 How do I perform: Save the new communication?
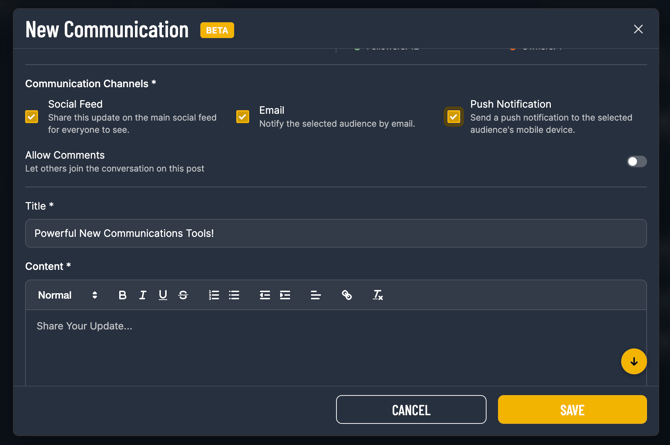[x=572, y=409]
